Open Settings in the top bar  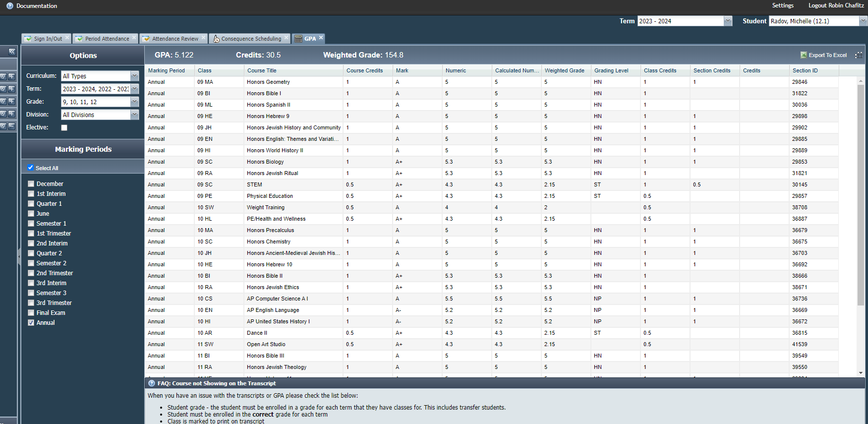[783, 5]
